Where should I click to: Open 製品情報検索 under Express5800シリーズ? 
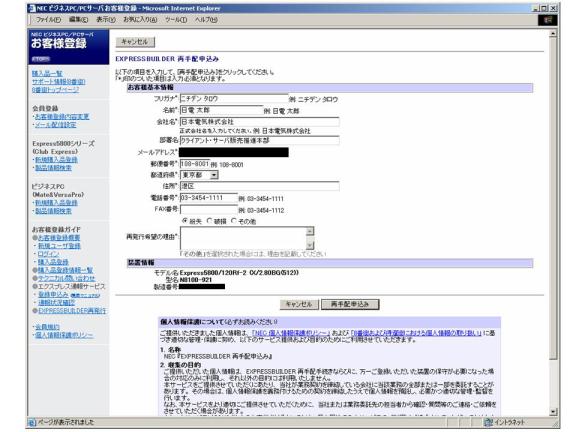(53, 168)
